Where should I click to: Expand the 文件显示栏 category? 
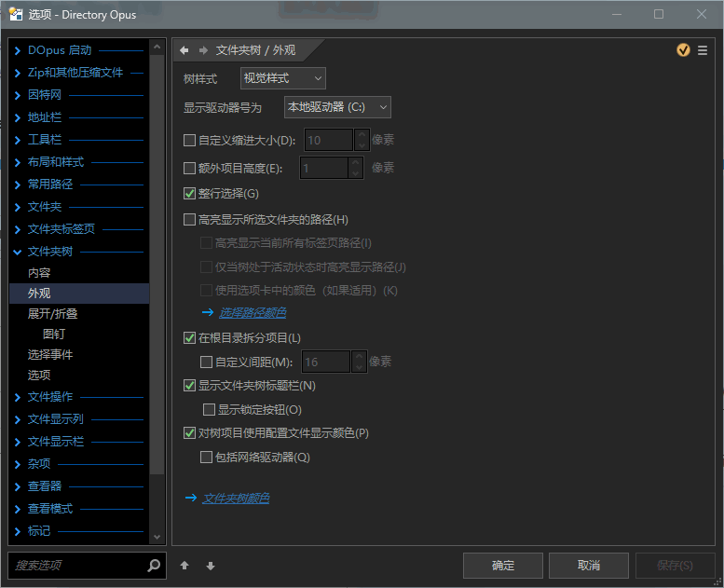(x=18, y=442)
